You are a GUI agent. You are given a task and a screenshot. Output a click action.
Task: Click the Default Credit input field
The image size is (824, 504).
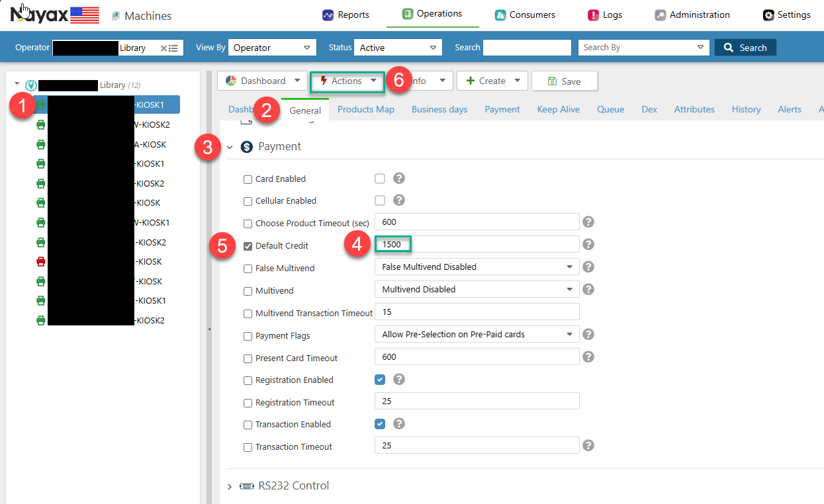(x=477, y=245)
